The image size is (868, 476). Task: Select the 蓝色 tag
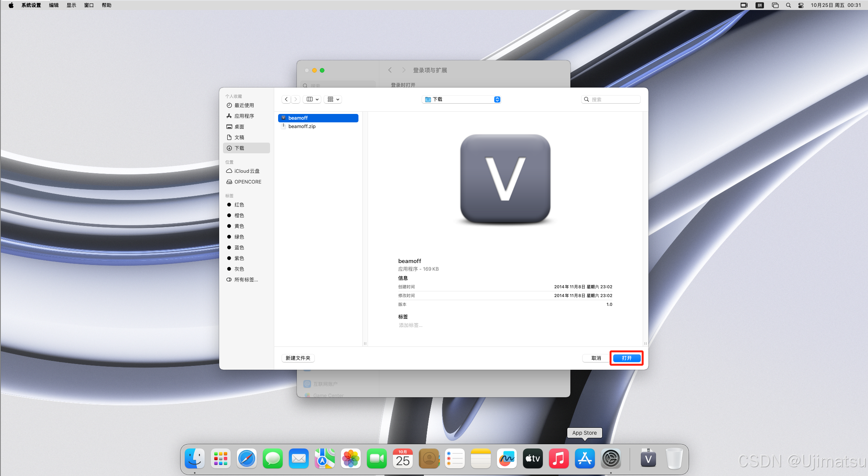click(246, 247)
